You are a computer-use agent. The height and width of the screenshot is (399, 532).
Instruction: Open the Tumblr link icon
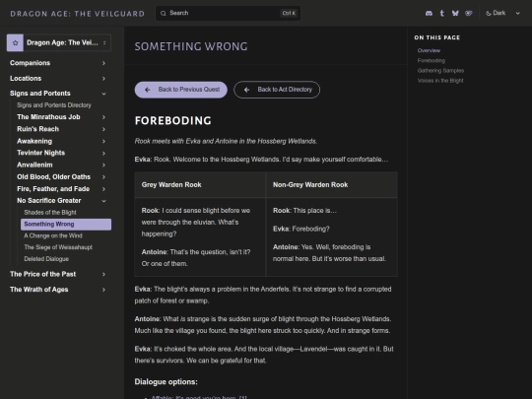coord(441,13)
